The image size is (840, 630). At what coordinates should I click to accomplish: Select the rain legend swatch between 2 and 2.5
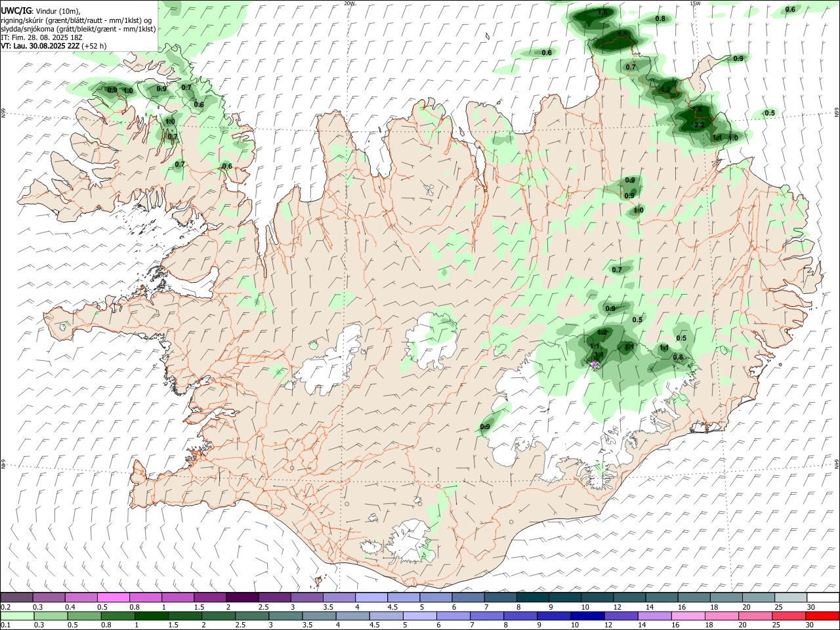click(219, 616)
